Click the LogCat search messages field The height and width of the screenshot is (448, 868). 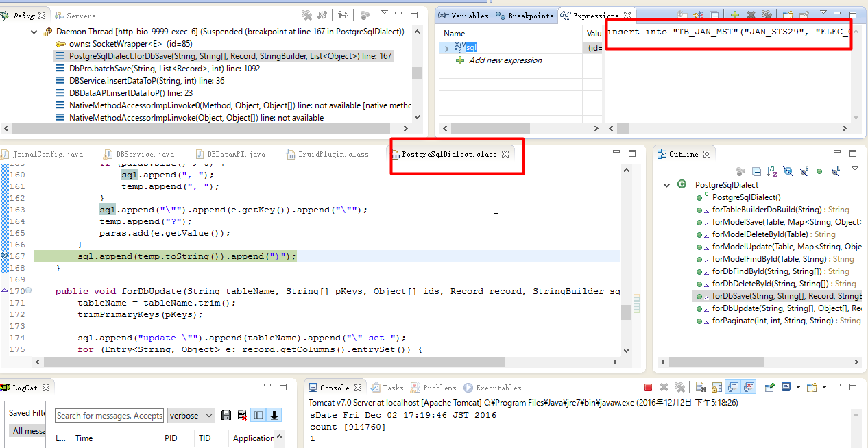point(109,415)
